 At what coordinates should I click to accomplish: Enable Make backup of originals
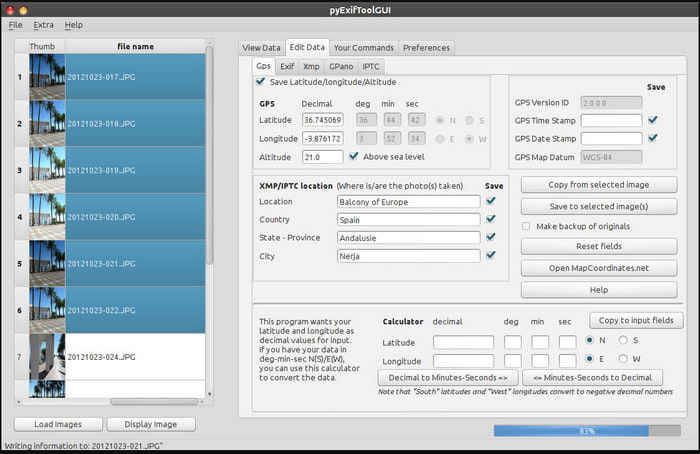pos(527,226)
